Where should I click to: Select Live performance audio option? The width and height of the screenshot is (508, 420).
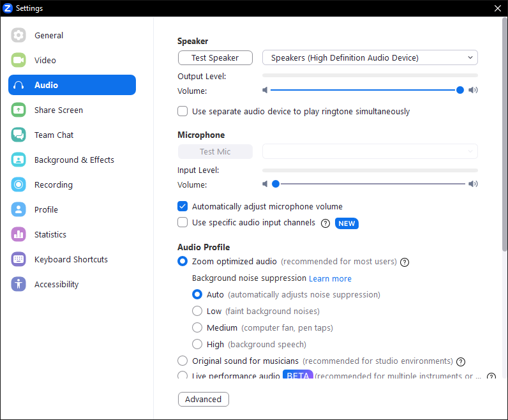tap(183, 375)
